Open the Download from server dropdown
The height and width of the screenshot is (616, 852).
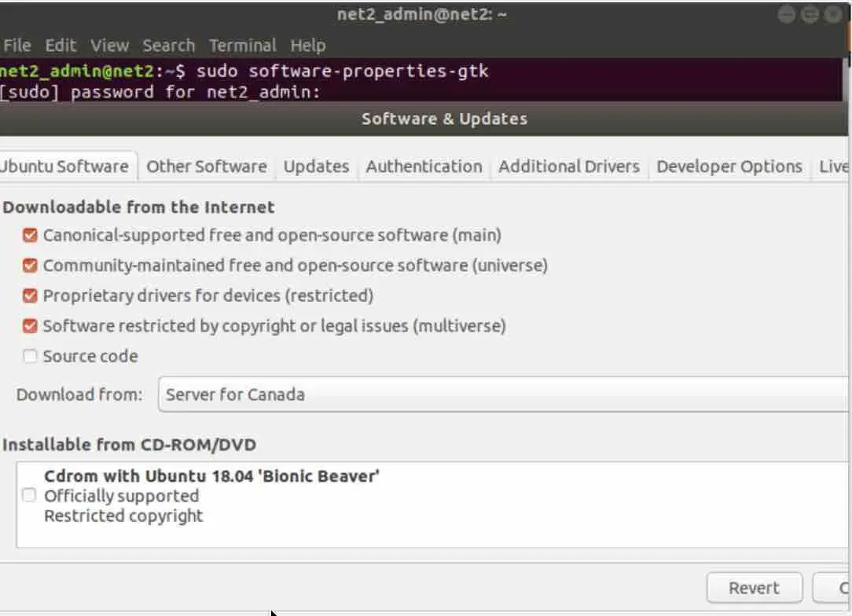503,394
